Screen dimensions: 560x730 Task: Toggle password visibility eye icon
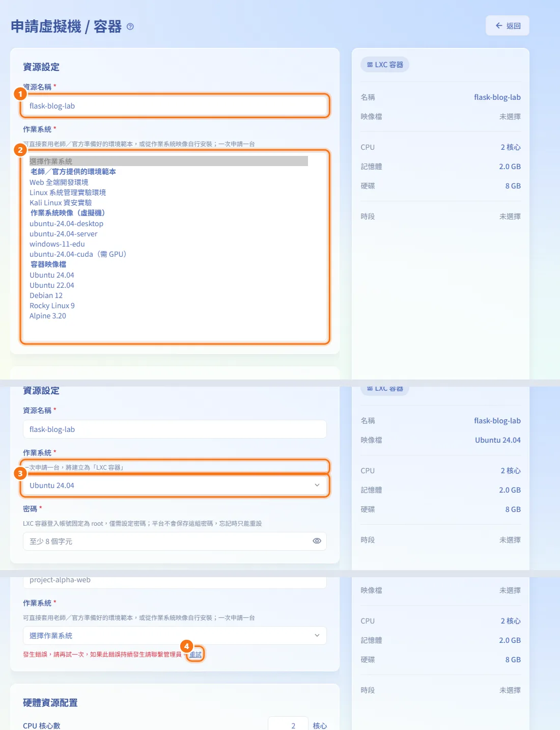coord(317,541)
